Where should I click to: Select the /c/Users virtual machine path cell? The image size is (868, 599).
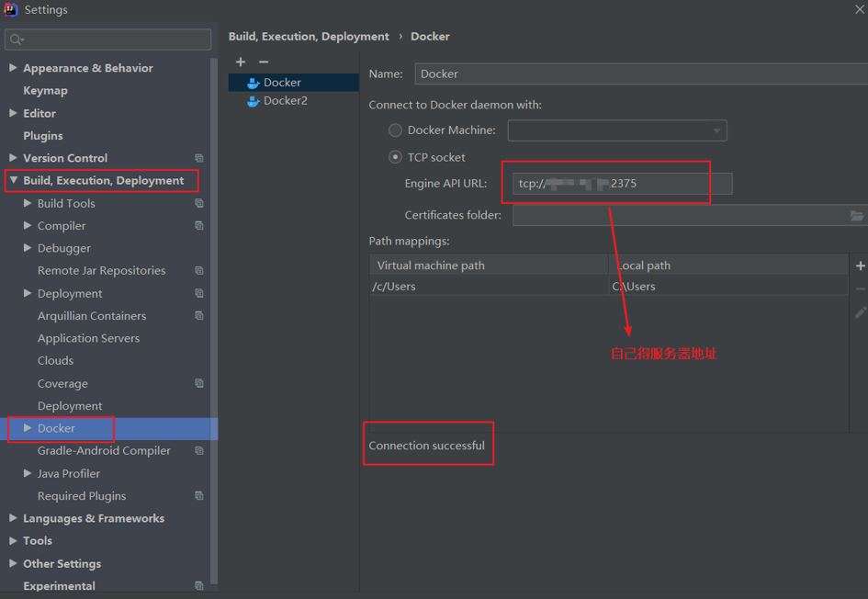click(489, 287)
